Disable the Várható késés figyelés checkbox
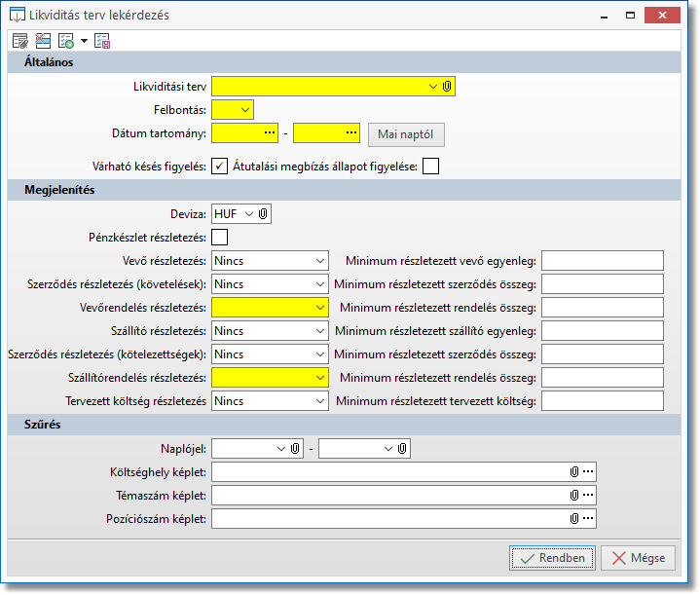 220,167
